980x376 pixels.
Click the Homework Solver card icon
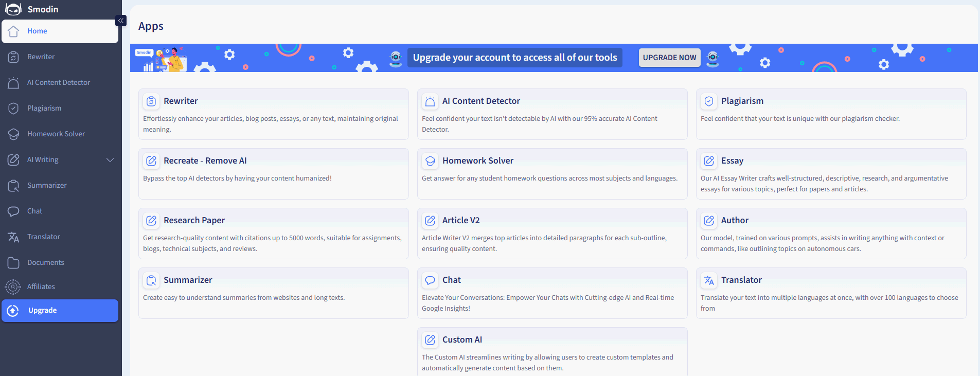click(x=430, y=161)
